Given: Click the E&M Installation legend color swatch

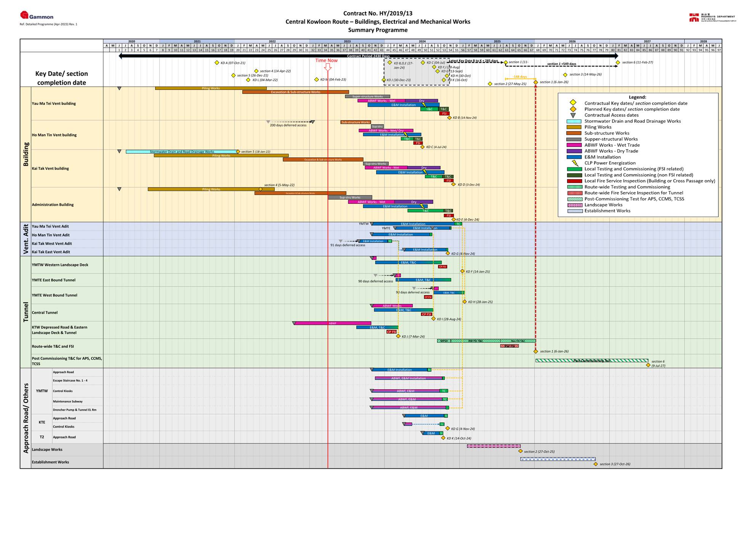Looking at the screenshot, I should tap(574, 157).
